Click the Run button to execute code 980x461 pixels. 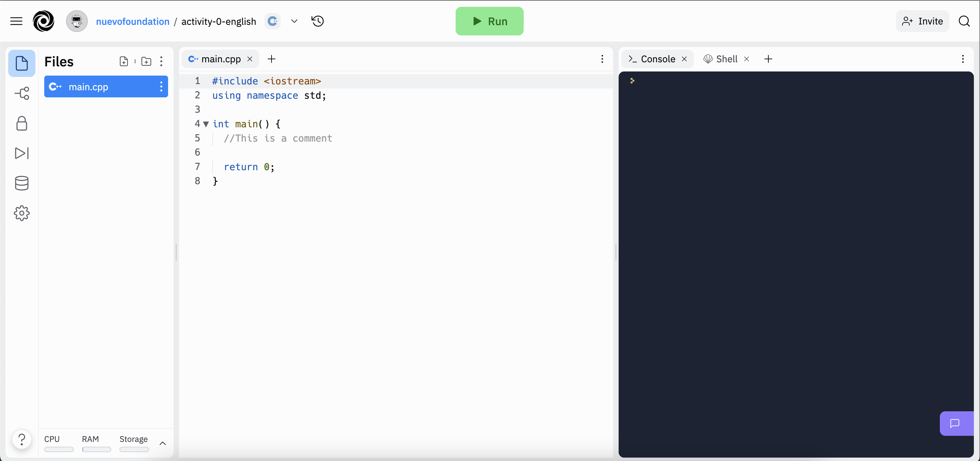[x=489, y=21]
